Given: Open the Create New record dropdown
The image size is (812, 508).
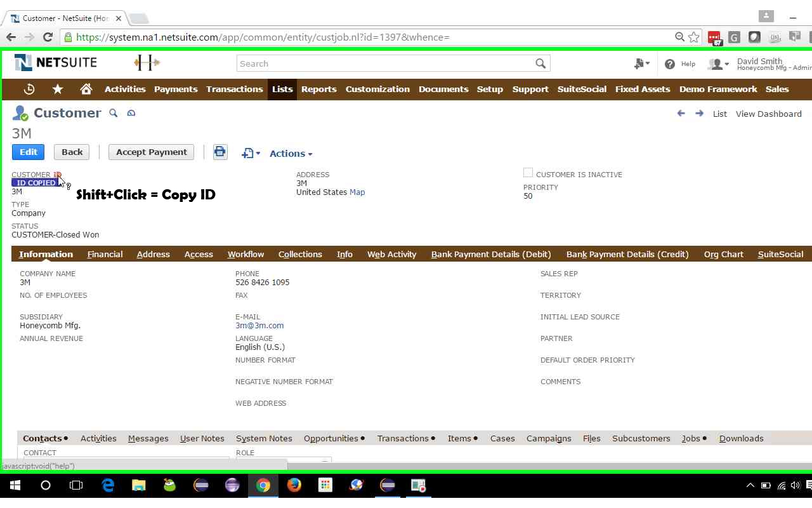Looking at the screenshot, I should coord(641,63).
